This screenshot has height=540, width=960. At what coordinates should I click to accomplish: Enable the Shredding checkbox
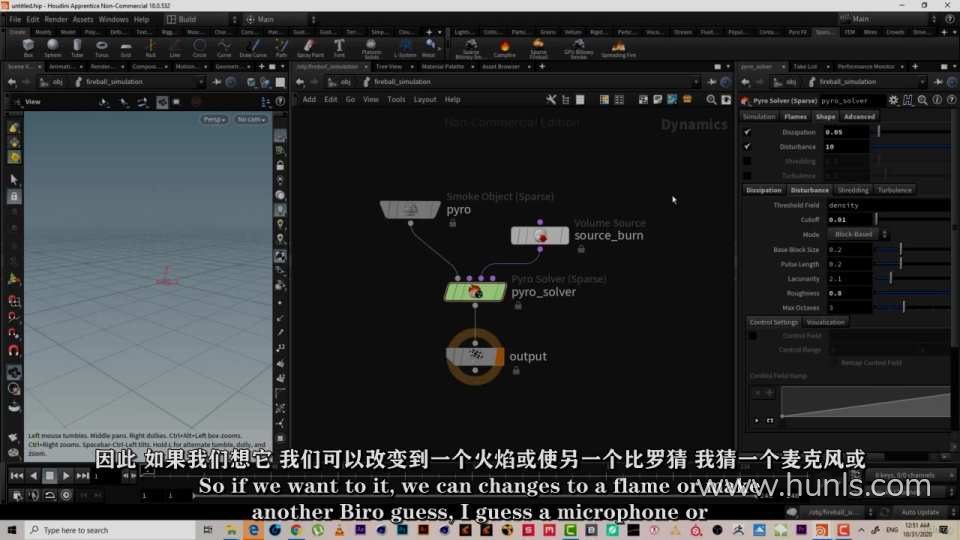(747, 161)
